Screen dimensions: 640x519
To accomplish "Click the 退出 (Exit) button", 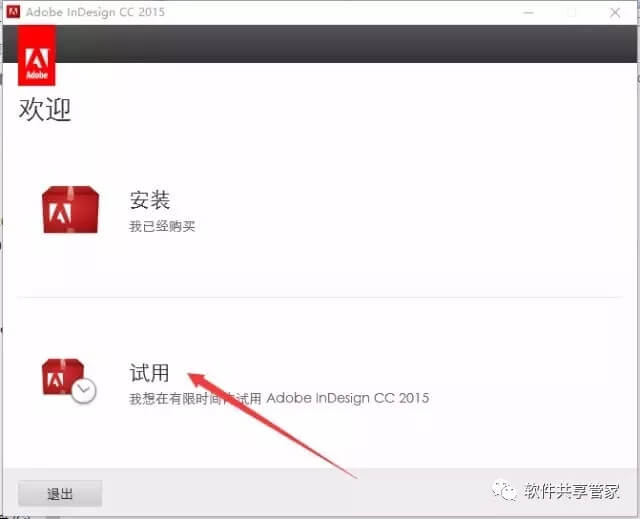I will (60, 494).
